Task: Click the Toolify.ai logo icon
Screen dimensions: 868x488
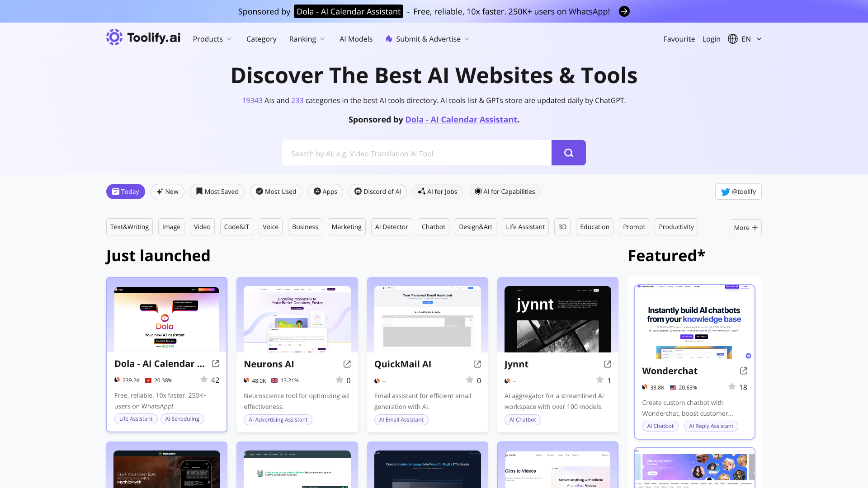Action: click(114, 38)
